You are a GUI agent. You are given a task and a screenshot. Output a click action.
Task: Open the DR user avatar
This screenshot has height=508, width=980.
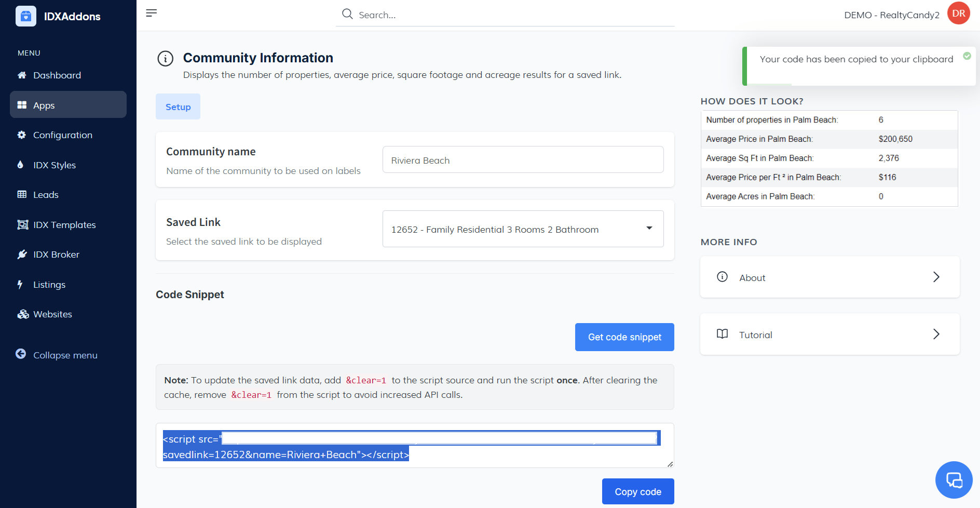[x=959, y=14]
